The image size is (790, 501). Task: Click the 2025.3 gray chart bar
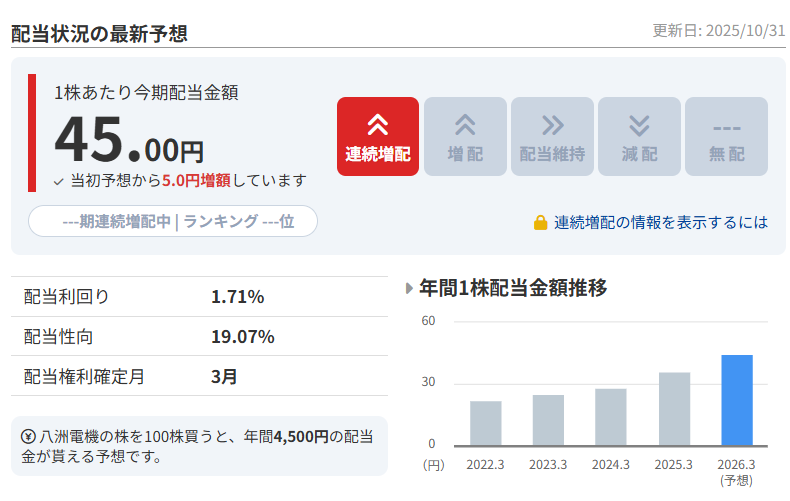[x=674, y=409]
